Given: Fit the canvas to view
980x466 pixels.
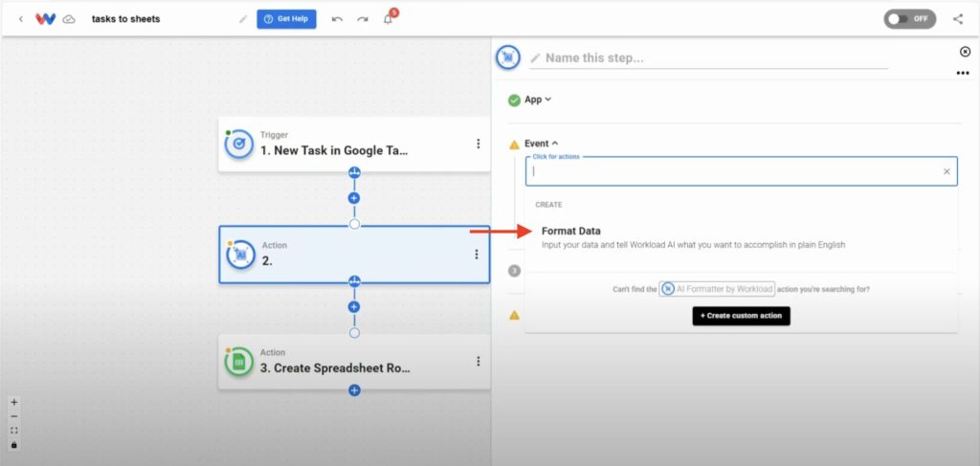Looking at the screenshot, I should [x=14, y=431].
